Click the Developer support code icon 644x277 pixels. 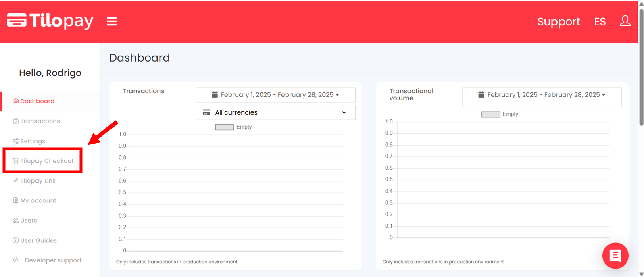[x=16, y=260]
